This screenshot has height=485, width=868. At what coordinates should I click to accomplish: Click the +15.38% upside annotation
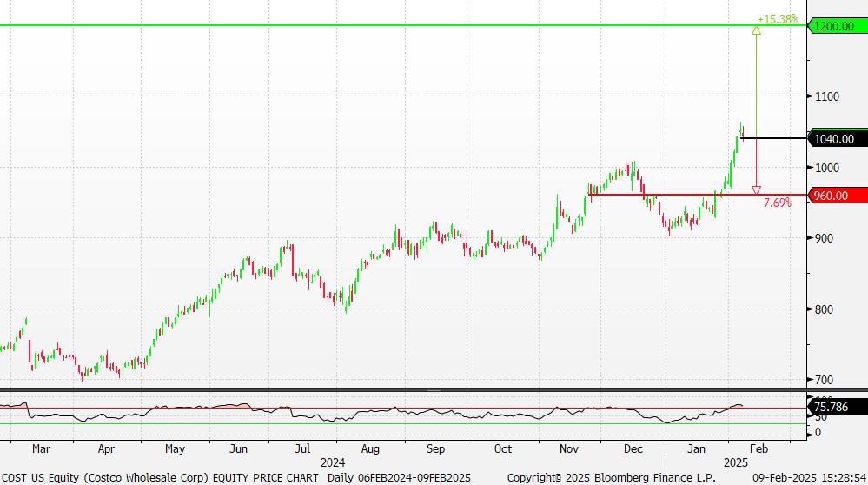[778, 19]
